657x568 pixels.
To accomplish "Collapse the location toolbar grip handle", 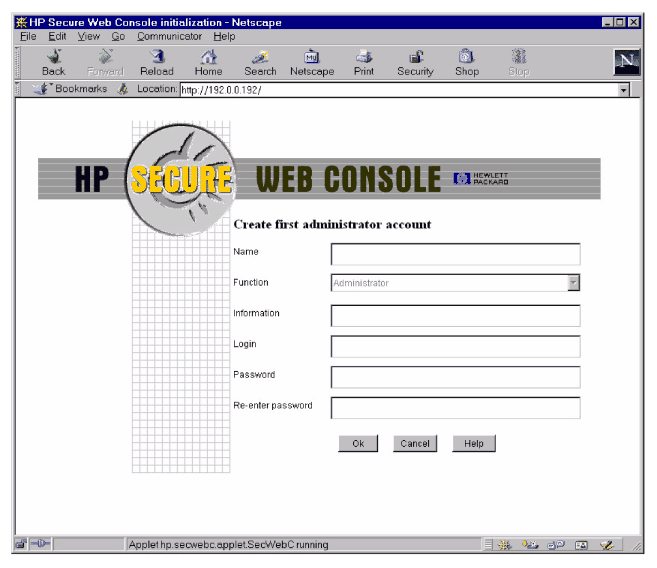I will (x=17, y=89).
